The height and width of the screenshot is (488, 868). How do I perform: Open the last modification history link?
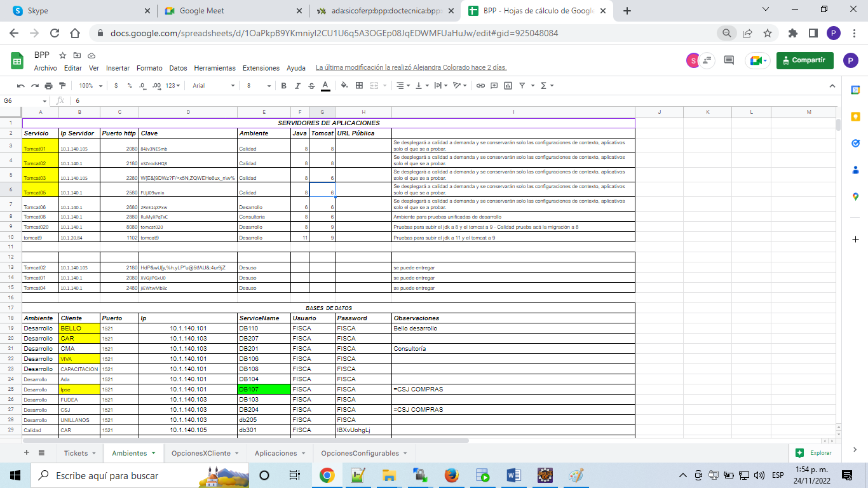pyautogui.click(x=410, y=68)
